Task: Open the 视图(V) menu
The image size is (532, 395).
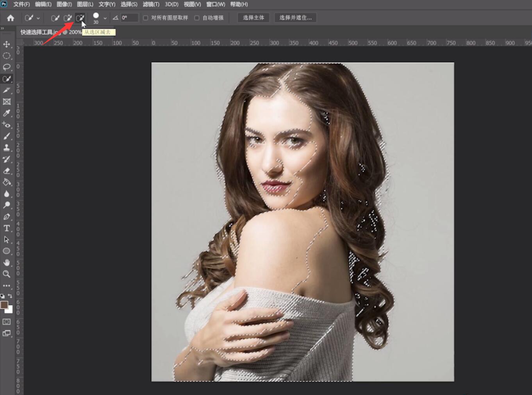Action: (192, 4)
